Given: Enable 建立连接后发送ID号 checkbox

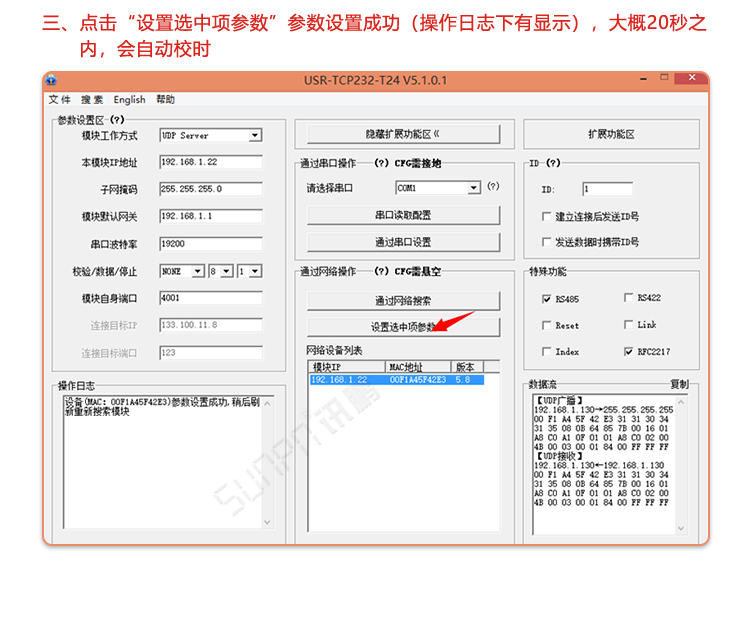Looking at the screenshot, I should (546, 216).
